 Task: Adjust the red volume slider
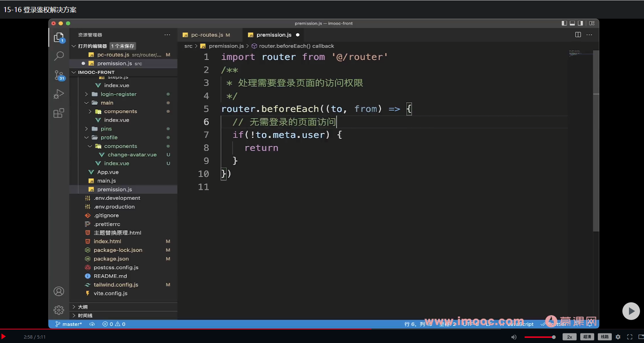coord(540,337)
